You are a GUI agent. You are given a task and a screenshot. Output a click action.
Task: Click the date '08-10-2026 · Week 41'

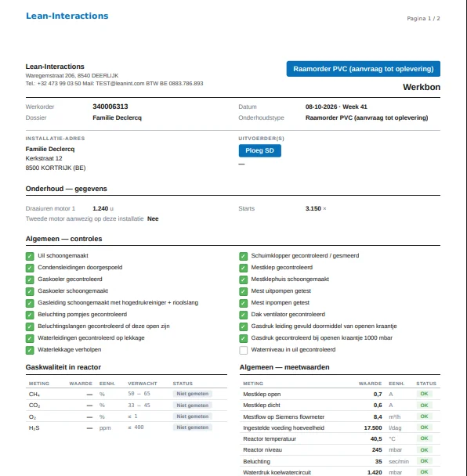click(x=336, y=106)
